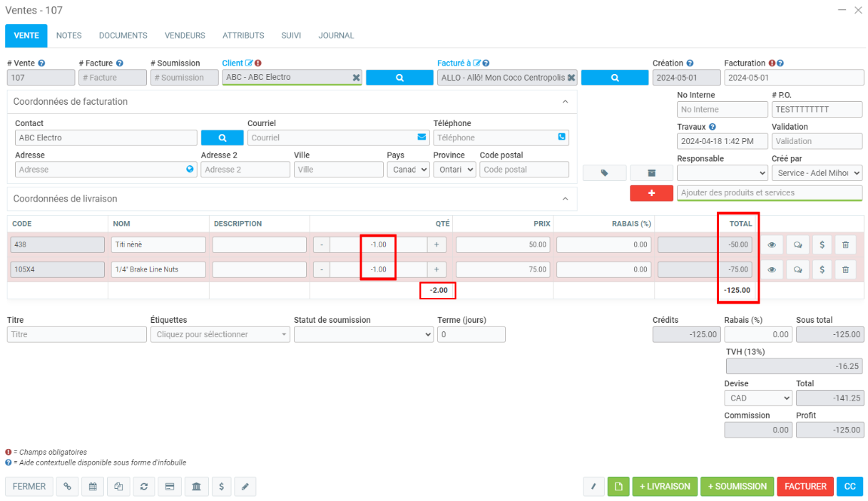The image size is (868, 501).
Task: Click the red plus add button
Action: pyautogui.click(x=651, y=193)
